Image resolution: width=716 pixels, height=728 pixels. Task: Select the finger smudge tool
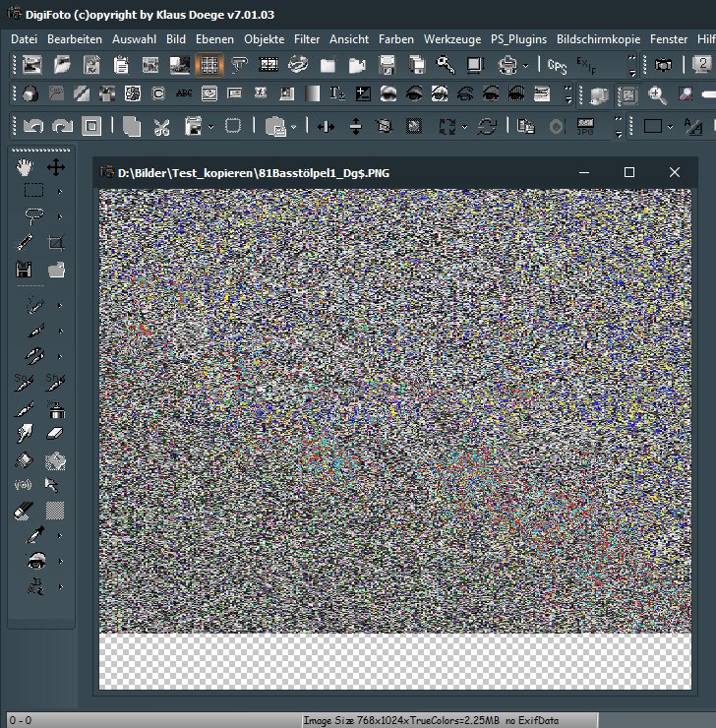pos(25,434)
